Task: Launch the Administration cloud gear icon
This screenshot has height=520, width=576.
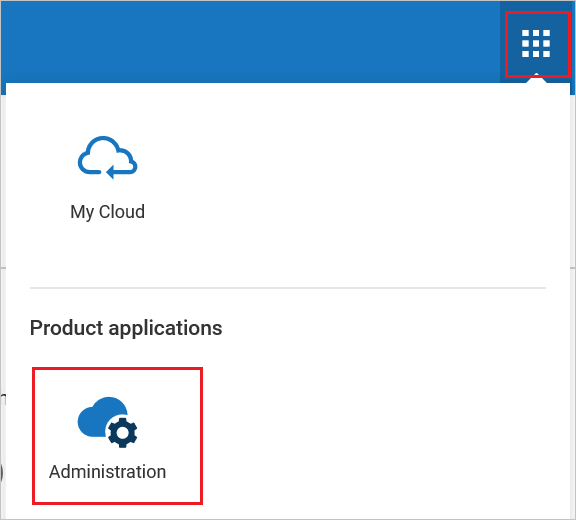Action: coord(107,422)
